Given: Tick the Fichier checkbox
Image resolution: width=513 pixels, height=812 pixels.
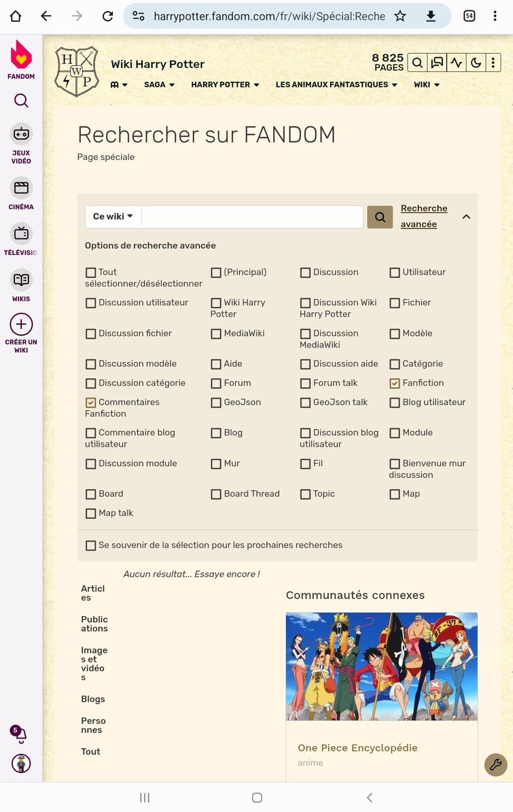Looking at the screenshot, I should coord(395,303).
